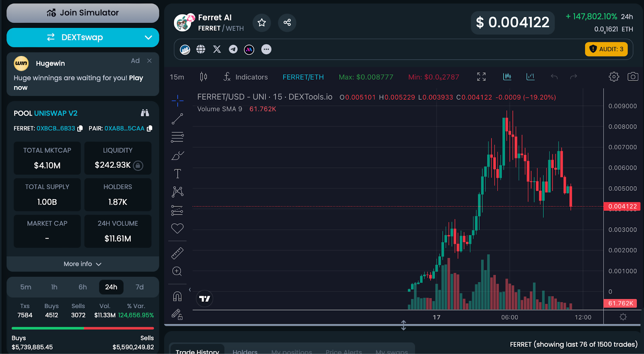Expand the More info section

(83, 264)
